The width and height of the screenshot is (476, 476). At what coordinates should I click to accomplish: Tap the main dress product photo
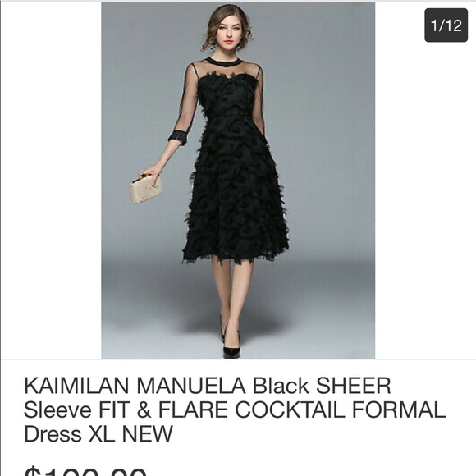(238, 181)
